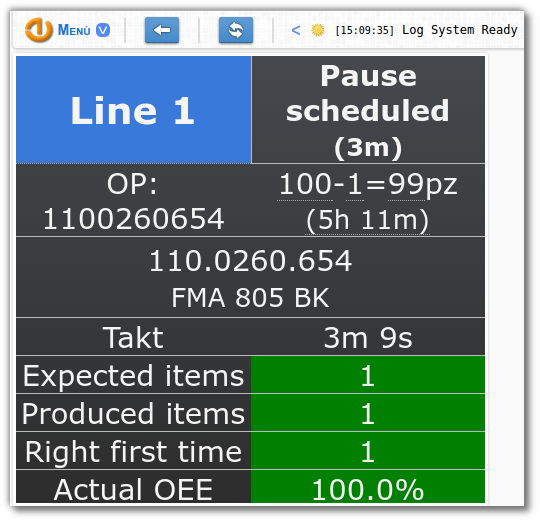This screenshot has width=540, height=522.
Task: Click the 'Produced items' label
Action: click(134, 414)
